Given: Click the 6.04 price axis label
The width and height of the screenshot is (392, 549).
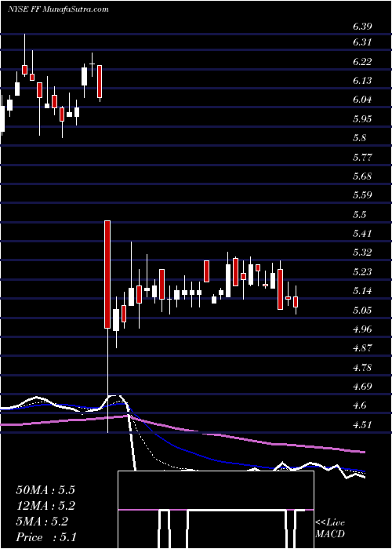Looking at the screenshot, I should 362,100.
